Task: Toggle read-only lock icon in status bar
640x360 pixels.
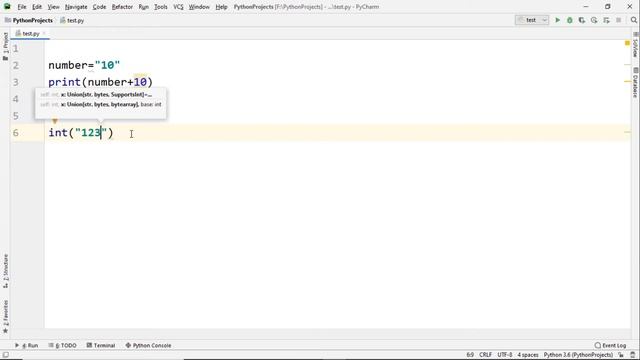Action: pyautogui.click(x=621, y=355)
